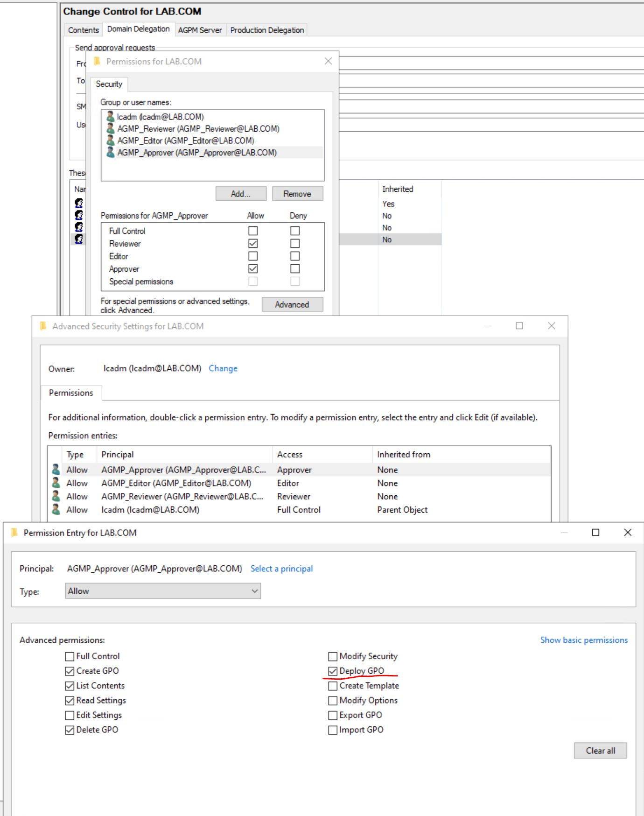Maximize the Permission Entry window
The image size is (644, 816).
pos(595,533)
